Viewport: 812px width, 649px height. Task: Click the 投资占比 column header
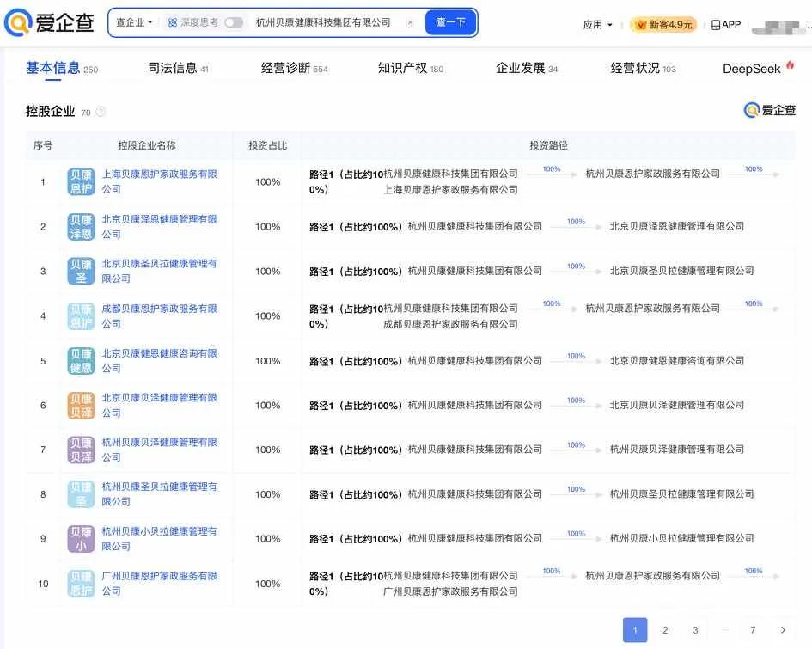pyautogui.click(x=268, y=145)
